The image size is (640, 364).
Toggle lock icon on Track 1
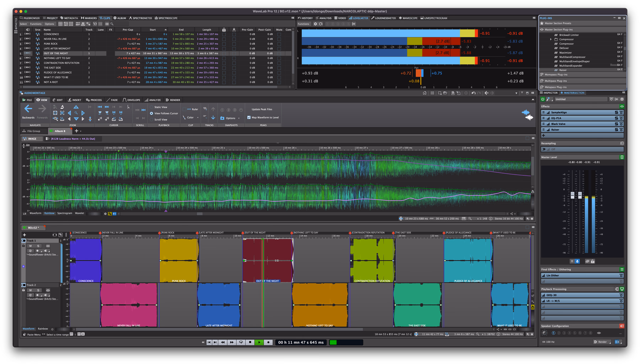(x=23, y=246)
